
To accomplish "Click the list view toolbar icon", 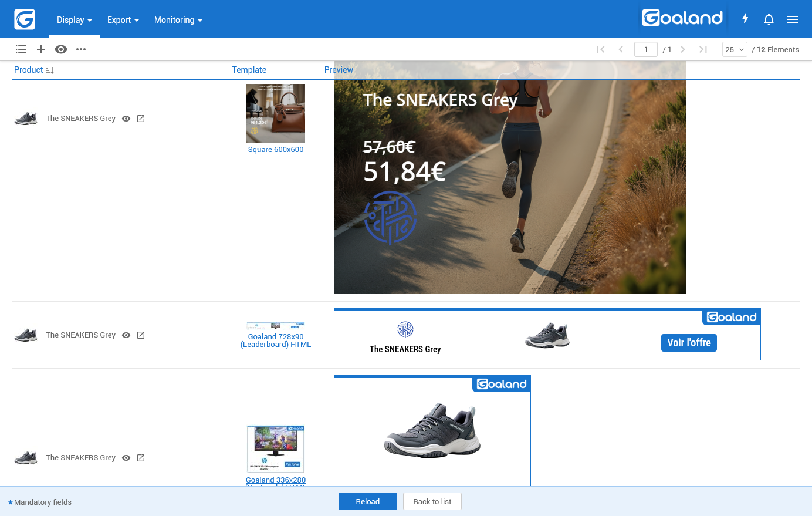I will tap(21, 49).
